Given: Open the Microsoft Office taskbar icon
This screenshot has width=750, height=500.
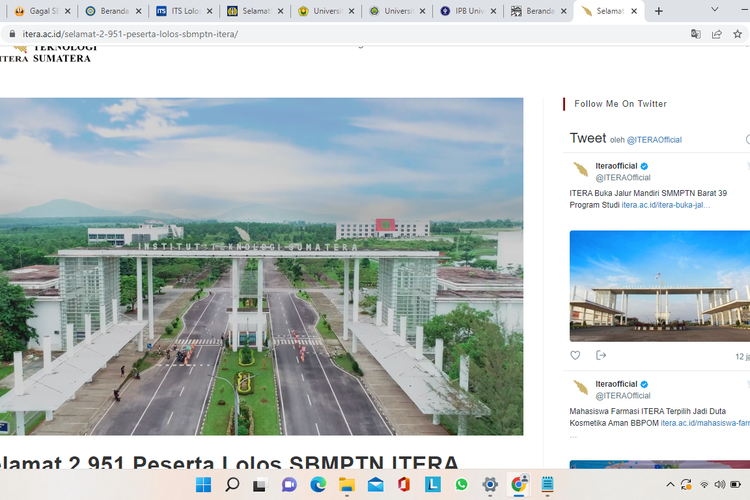Looking at the screenshot, I should [404, 485].
